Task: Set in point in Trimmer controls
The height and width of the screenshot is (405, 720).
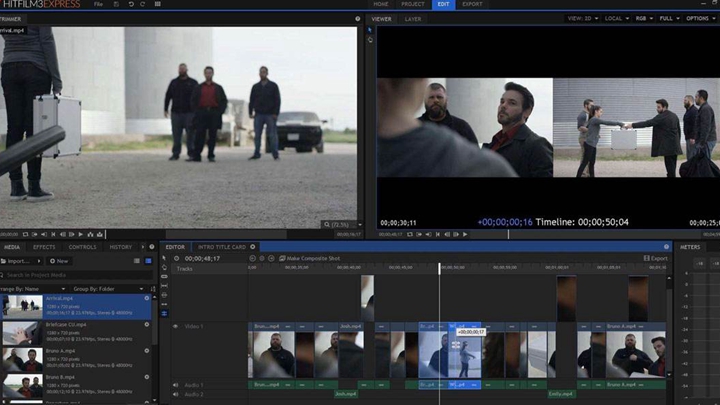Action: (x=34, y=234)
